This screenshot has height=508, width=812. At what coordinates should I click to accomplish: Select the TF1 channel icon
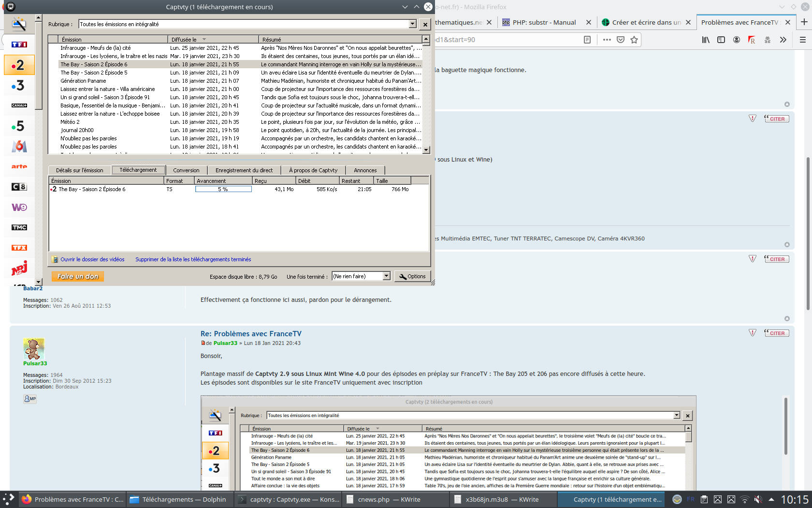(x=19, y=45)
